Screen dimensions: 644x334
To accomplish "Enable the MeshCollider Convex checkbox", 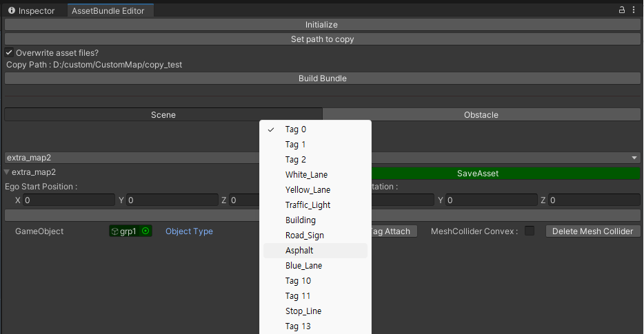I will (x=530, y=231).
